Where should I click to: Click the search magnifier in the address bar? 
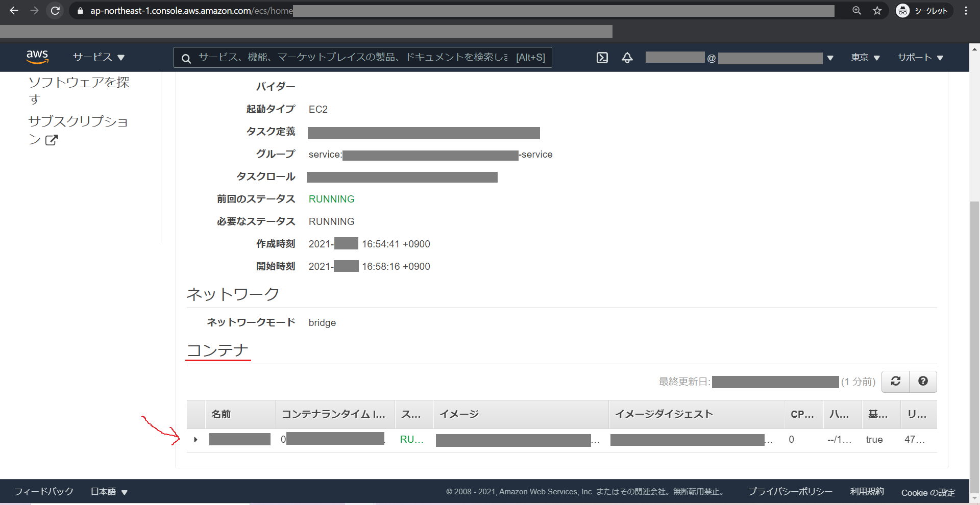[856, 10]
